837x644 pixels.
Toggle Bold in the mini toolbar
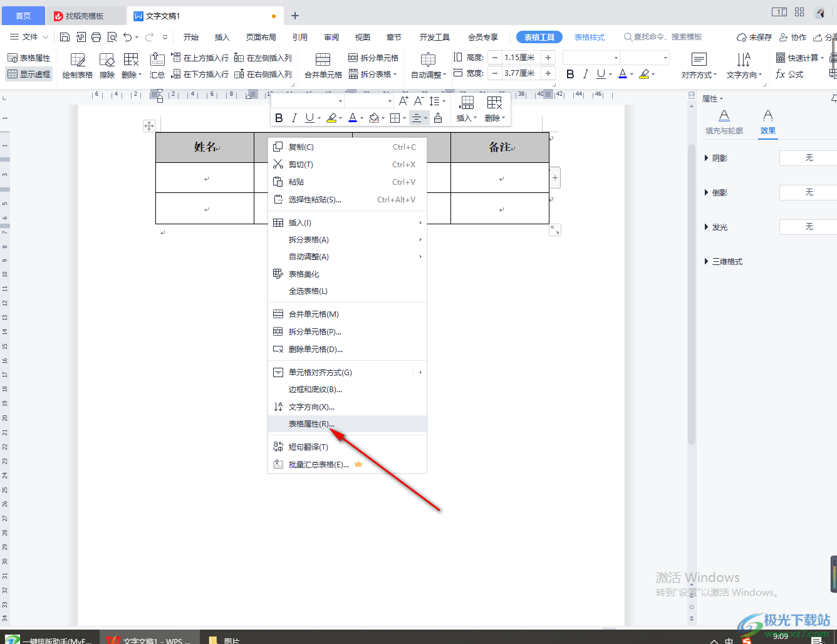pyautogui.click(x=279, y=118)
